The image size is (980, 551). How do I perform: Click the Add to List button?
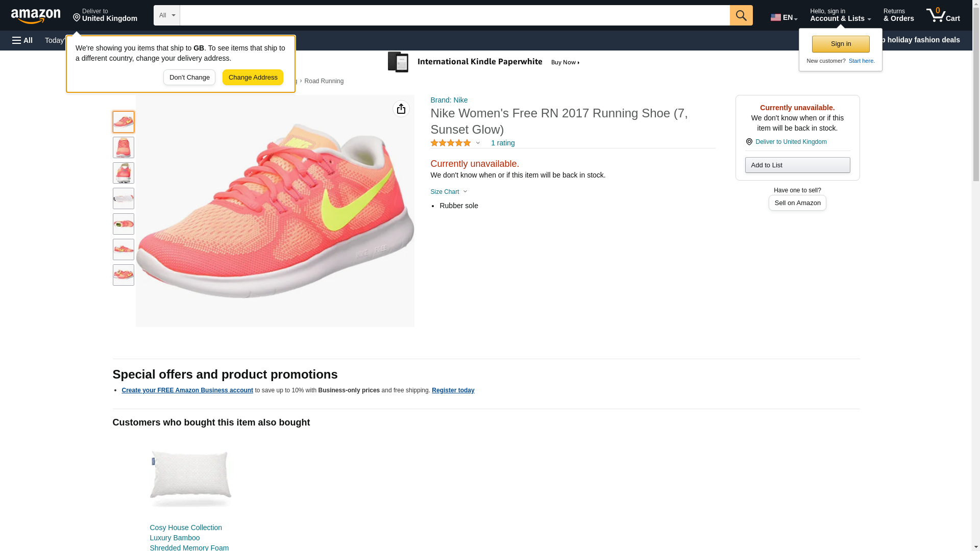click(x=797, y=165)
